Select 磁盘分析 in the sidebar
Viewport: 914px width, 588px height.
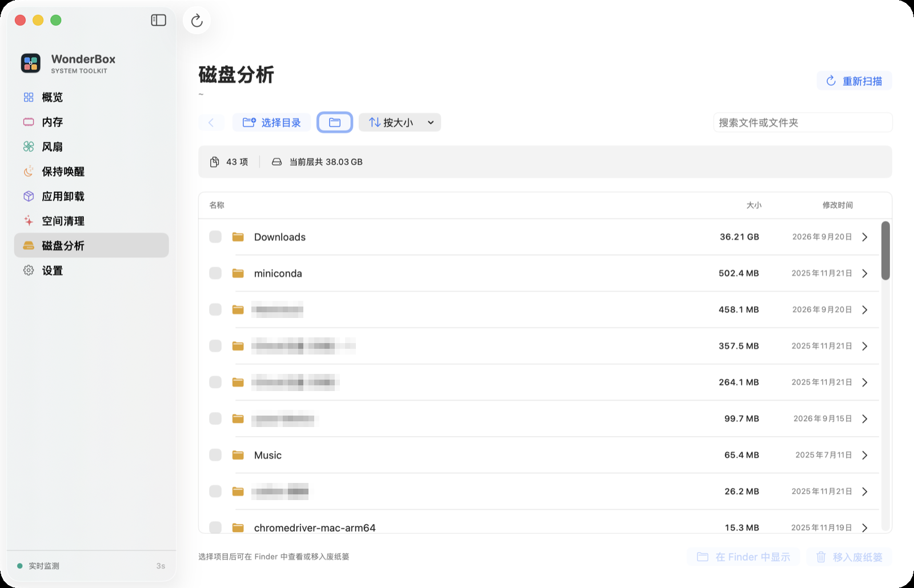coord(91,245)
